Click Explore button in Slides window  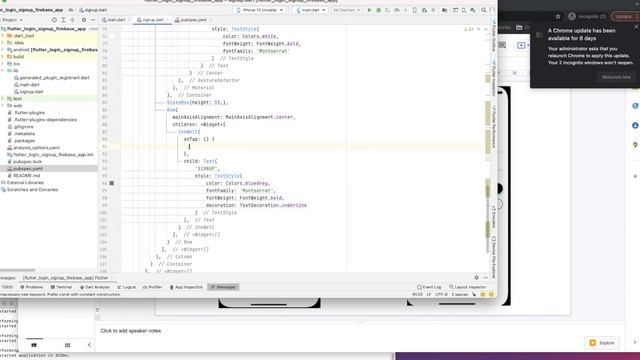pyautogui.click(x=602, y=343)
